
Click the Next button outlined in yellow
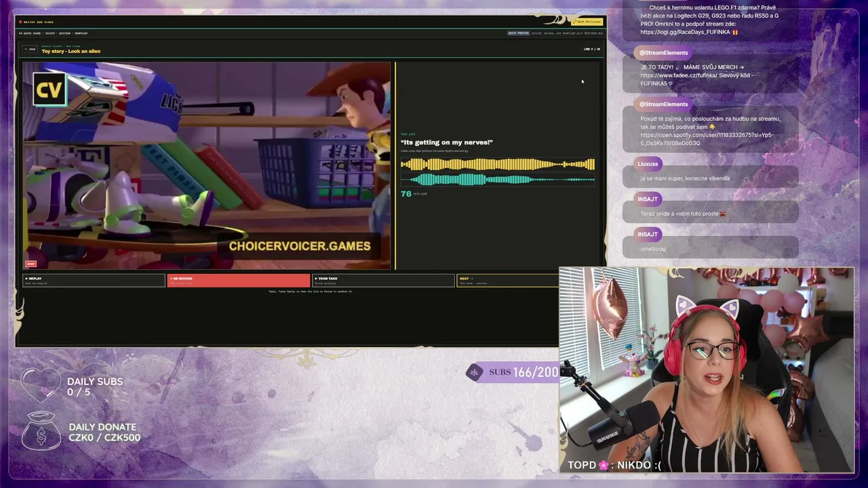[508, 280]
